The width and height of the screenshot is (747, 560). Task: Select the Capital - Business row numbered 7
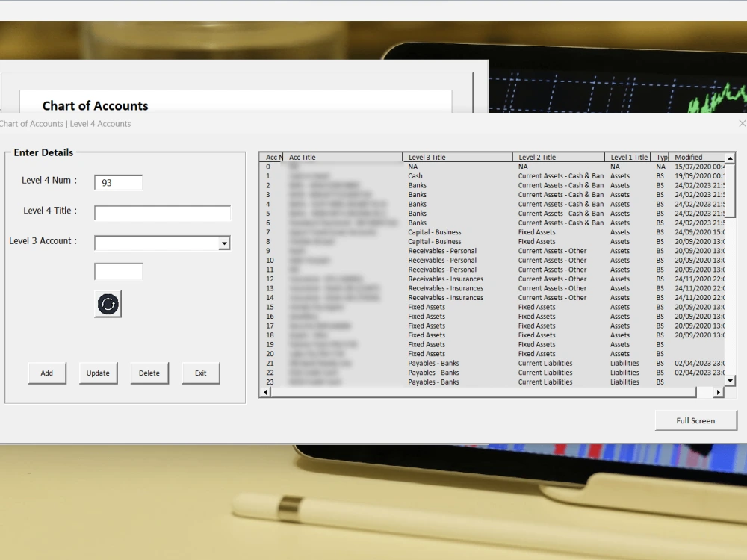[448, 232]
